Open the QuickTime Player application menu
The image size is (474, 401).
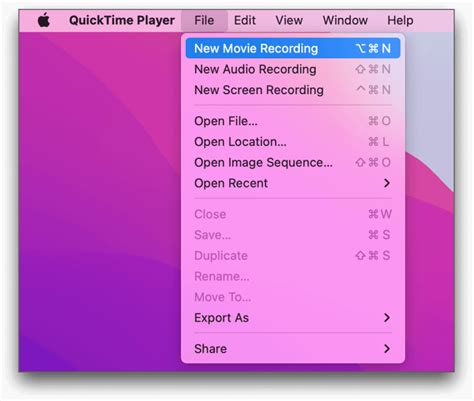[x=122, y=20]
